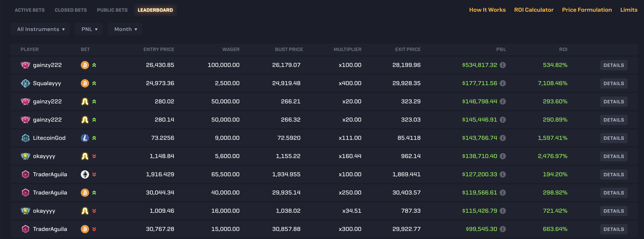
Task: Click gainzy222's player avatar
Action: tap(25, 65)
